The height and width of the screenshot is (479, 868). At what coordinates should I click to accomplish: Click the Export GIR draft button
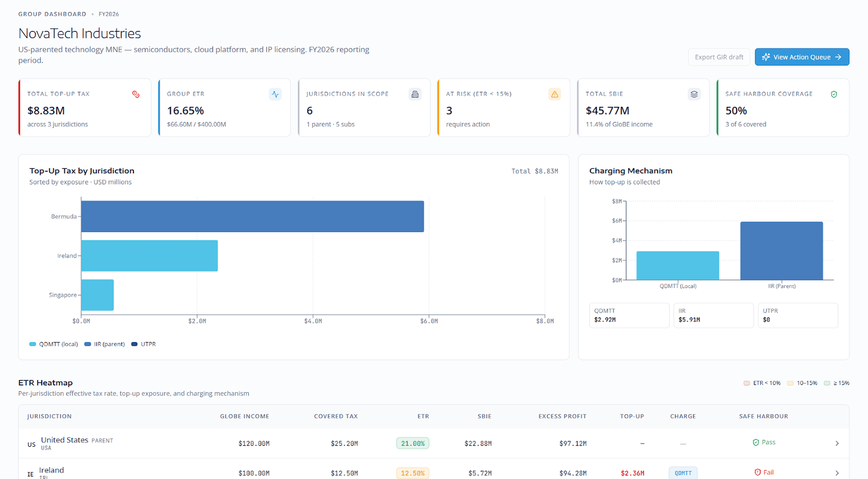click(x=719, y=57)
